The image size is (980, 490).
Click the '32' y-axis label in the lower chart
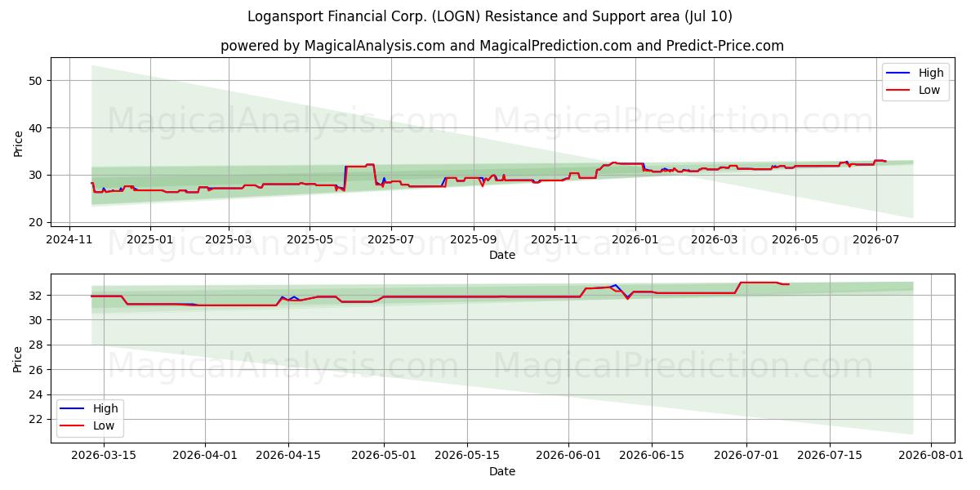coord(37,295)
